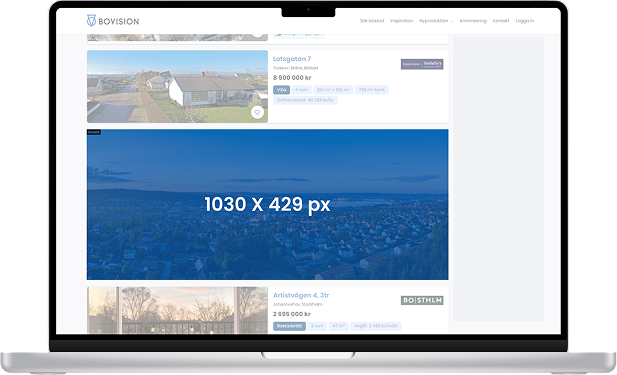Click the Driftskostnad tag on Lotsgatan 7
Screen dimensions: 617x375
[x=305, y=100]
